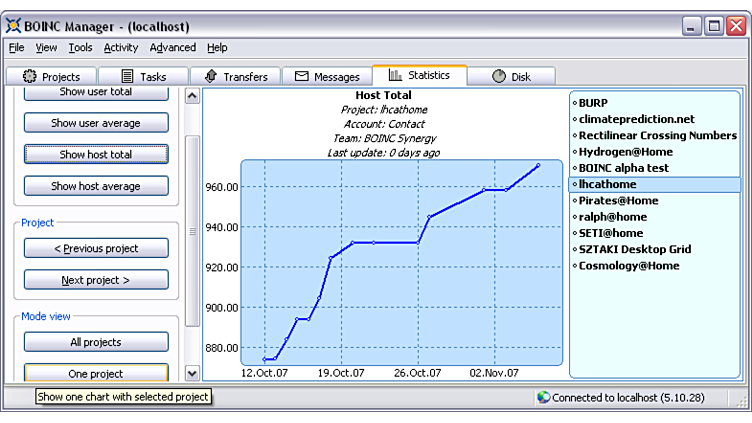Click the Disk tab pie icon
Viewport: 752px width, 423px height.
tap(499, 77)
